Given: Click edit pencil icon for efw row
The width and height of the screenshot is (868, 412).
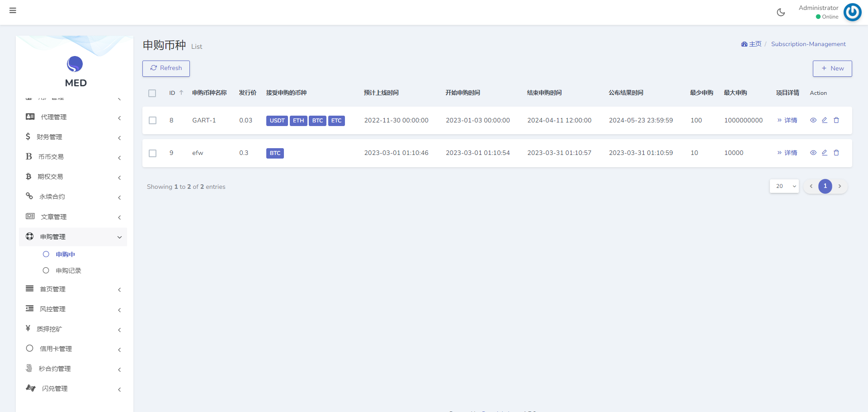Looking at the screenshot, I should (825, 153).
